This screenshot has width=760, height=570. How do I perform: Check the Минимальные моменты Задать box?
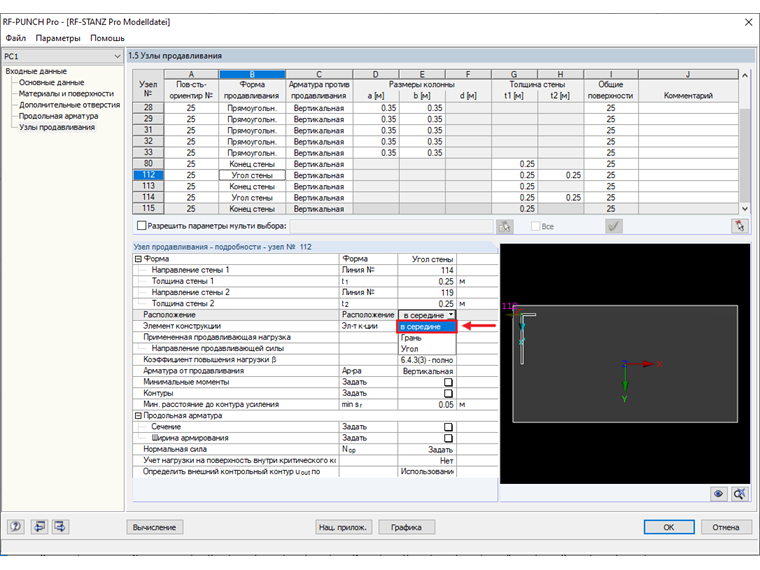448,382
